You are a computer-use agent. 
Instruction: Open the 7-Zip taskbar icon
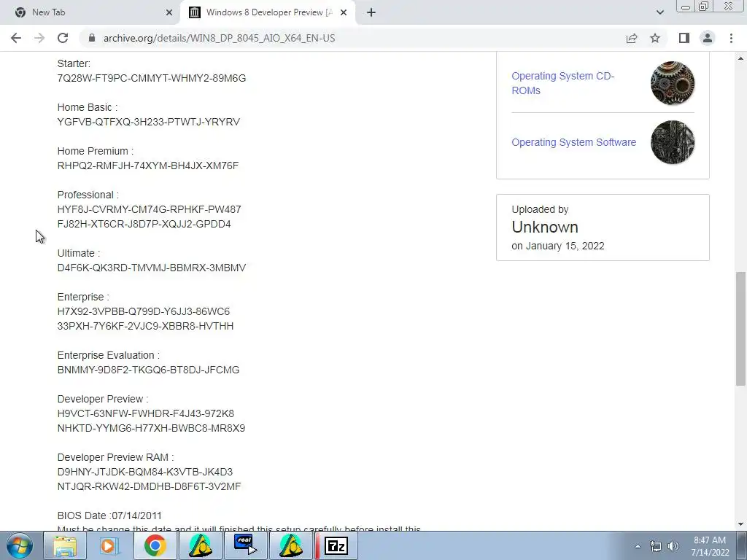pos(336,545)
